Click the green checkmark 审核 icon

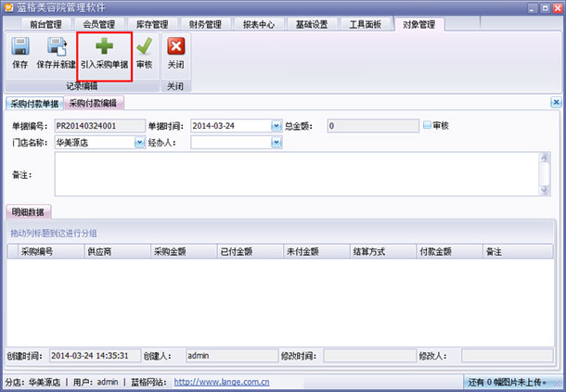(x=145, y=46)
